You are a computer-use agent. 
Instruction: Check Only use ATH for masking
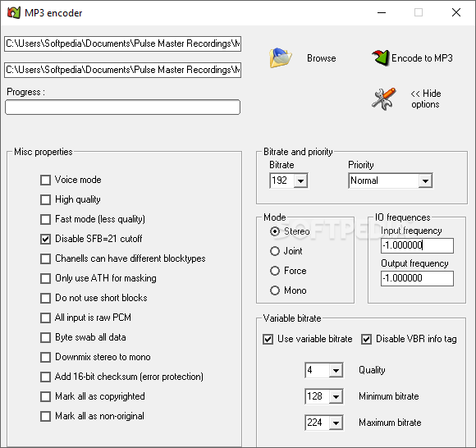(45, 278)
